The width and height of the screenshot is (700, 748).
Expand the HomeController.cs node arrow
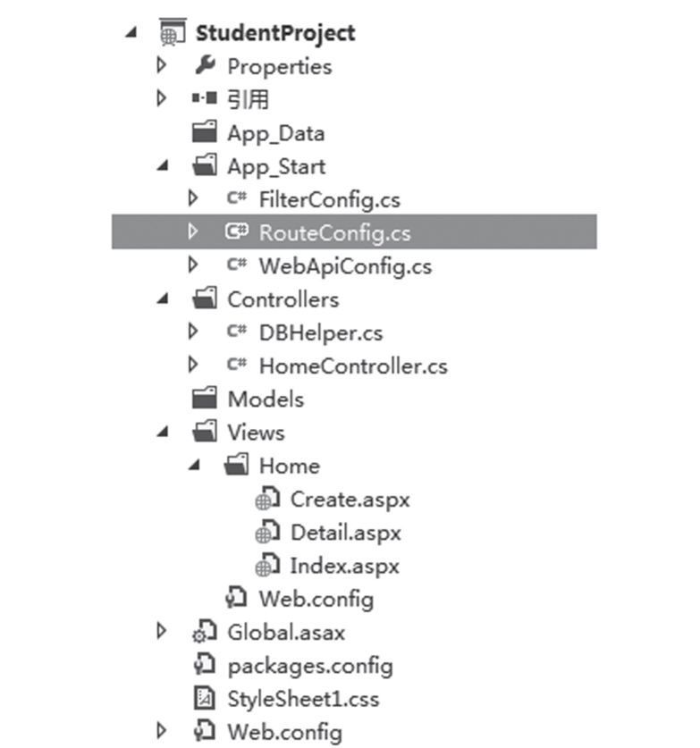193,365
